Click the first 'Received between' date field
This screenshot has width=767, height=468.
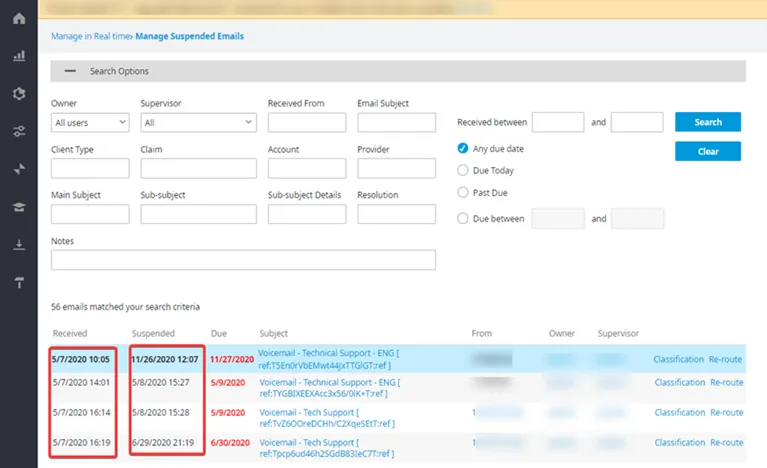[x=558, y=122]
